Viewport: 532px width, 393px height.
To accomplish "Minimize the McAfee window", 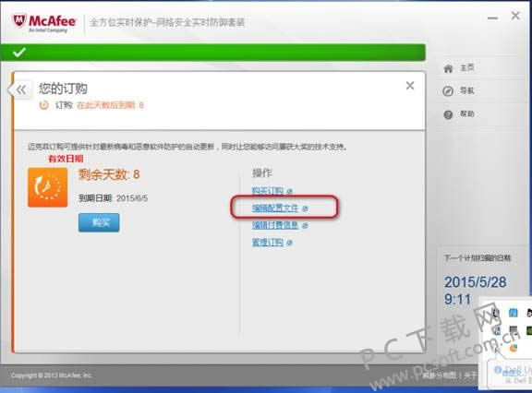I will pyautogui.click(x=492, y=18).
